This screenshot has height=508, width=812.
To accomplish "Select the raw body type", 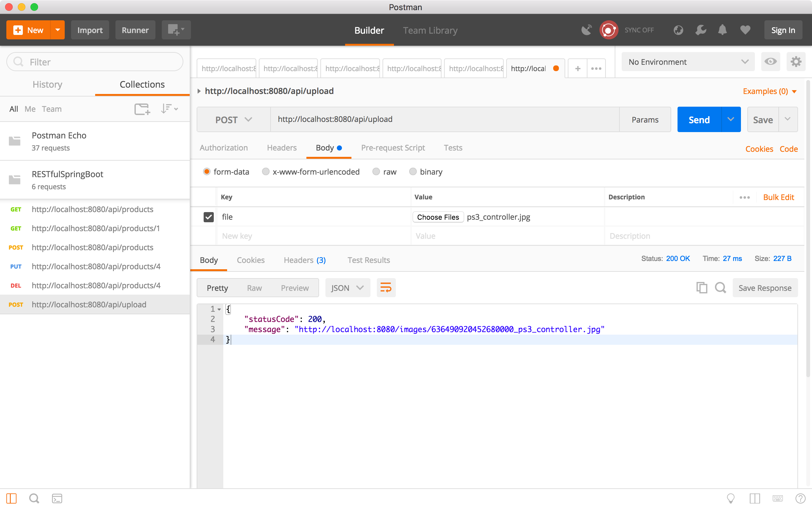I will 376,172.
